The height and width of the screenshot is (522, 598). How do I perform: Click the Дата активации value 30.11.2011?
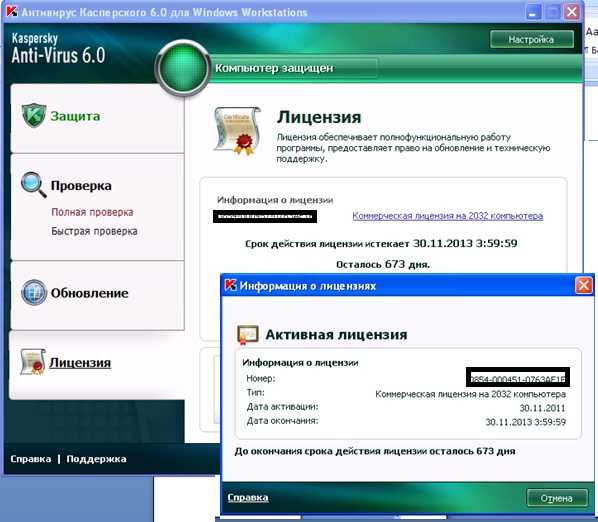[x=542, y=408]
